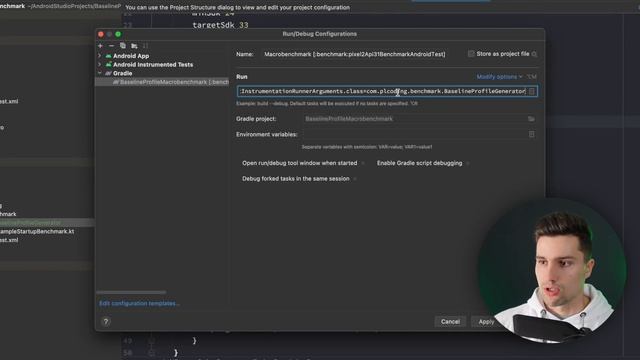Open Edit configuration templates link

139,303
